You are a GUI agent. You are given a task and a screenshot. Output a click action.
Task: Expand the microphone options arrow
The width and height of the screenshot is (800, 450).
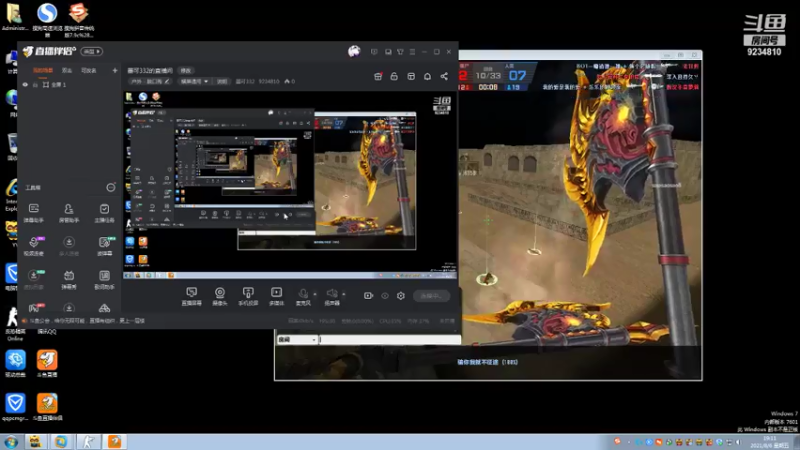tap(315, 294)
